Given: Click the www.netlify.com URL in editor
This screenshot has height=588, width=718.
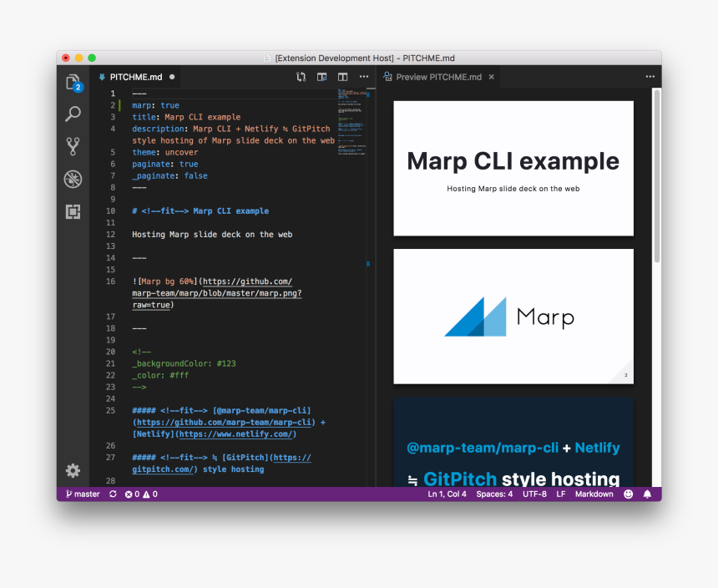Looking at the screenshot, I should click(x=235, y=434).
